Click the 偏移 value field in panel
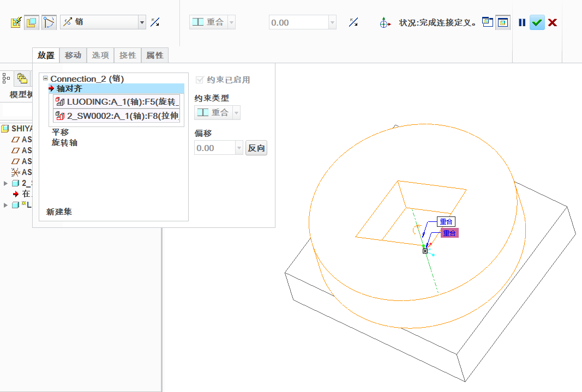Screen dimensions: 582x392 pos(215,148)
